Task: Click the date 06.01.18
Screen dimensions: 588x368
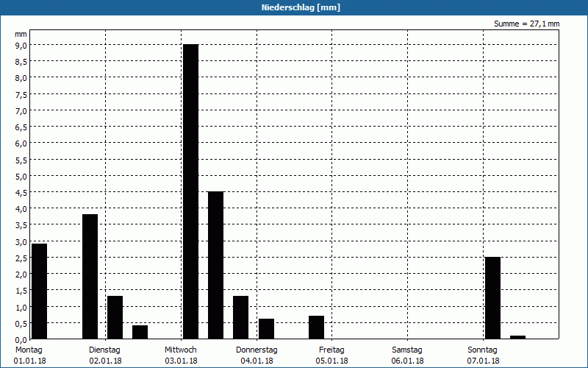Action: (x=408, y=361)
